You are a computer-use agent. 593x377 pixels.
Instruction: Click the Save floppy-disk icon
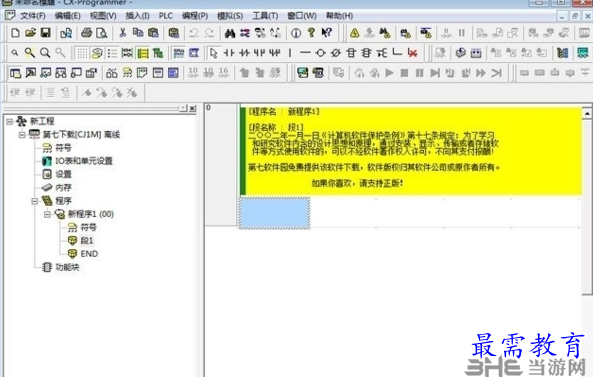click(x=46, y=33)
